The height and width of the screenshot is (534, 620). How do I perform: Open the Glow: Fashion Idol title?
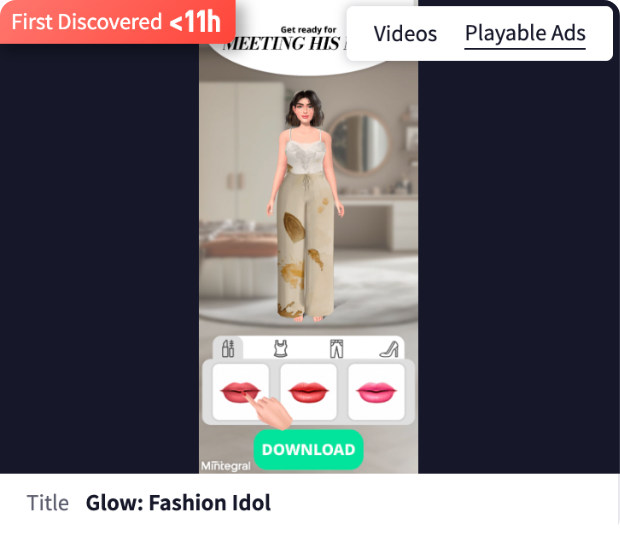tap(178, 503)
